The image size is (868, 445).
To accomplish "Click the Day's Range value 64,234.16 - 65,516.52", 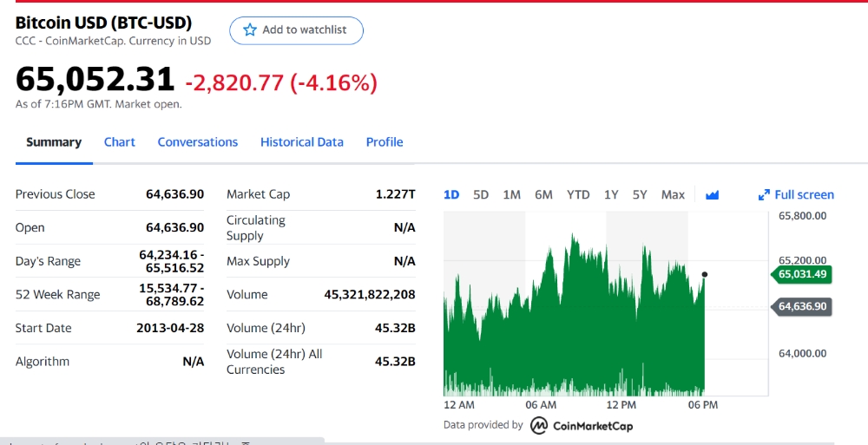I will point(171,261).
